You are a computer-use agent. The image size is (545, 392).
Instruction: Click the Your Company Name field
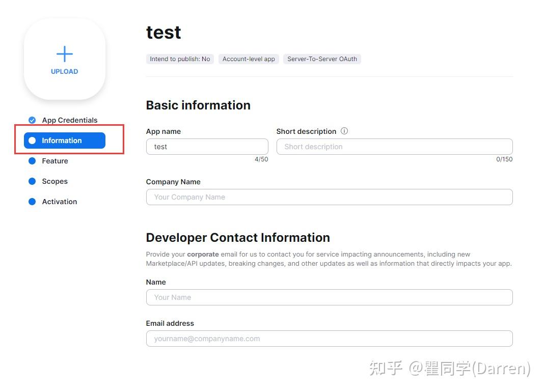click(x=329, y=197)
